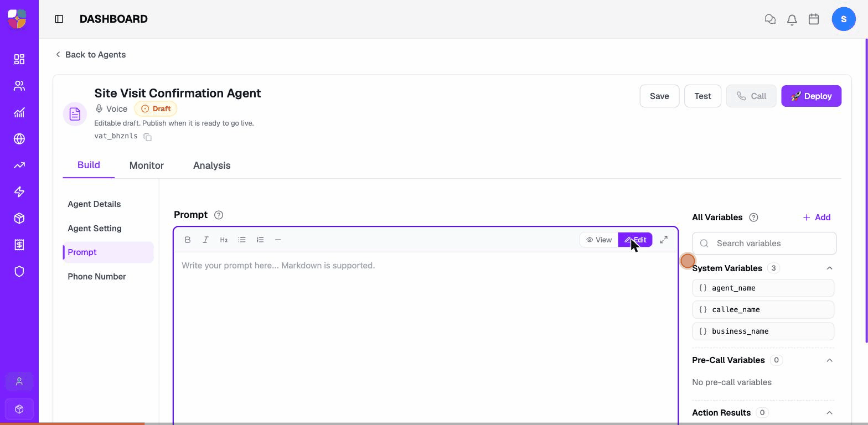This screenshot has width=868, height=425.
Task: Open the lightning bolt icon in sidebar
Action: point(19,192)
